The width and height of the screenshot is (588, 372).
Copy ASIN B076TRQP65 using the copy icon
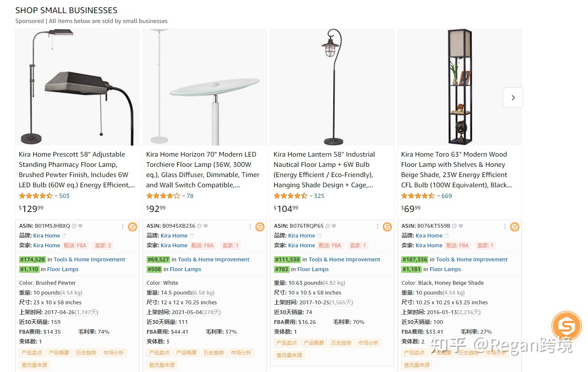click(x=328, y=226)
